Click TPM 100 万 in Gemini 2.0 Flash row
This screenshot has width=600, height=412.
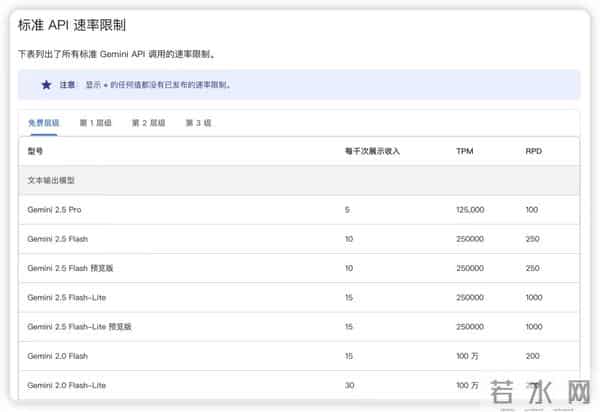(467, 356)
